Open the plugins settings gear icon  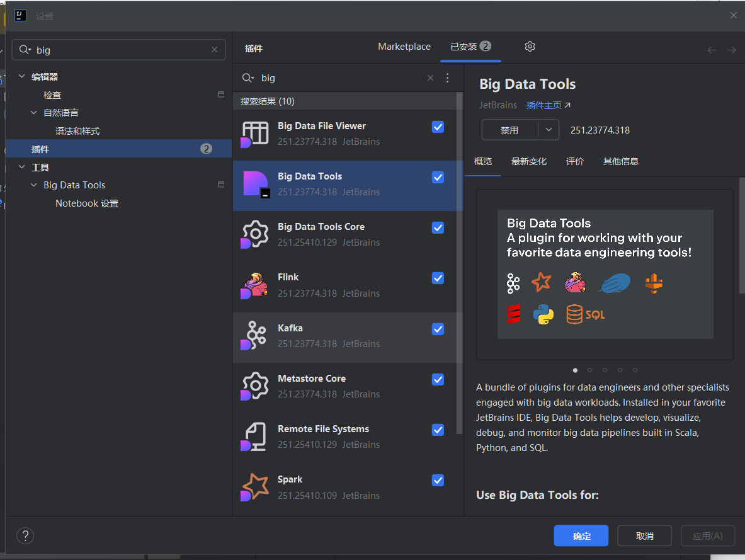pyautogui.click(x=530, y=47)
